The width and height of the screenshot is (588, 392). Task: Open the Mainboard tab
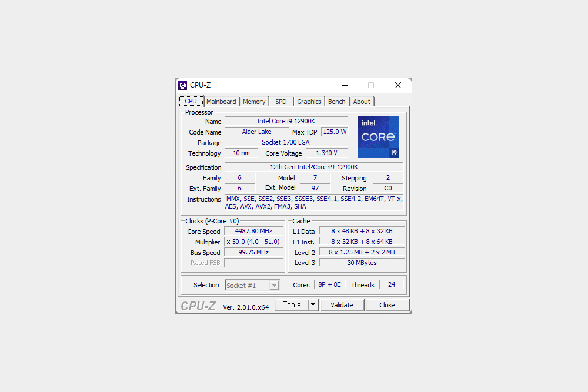pyautogui.click(x=221, y=102)
